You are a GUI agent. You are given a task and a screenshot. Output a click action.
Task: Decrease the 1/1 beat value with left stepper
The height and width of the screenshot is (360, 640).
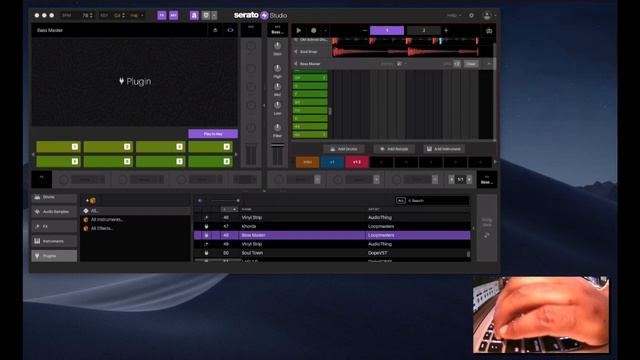(x=451, y=180)
